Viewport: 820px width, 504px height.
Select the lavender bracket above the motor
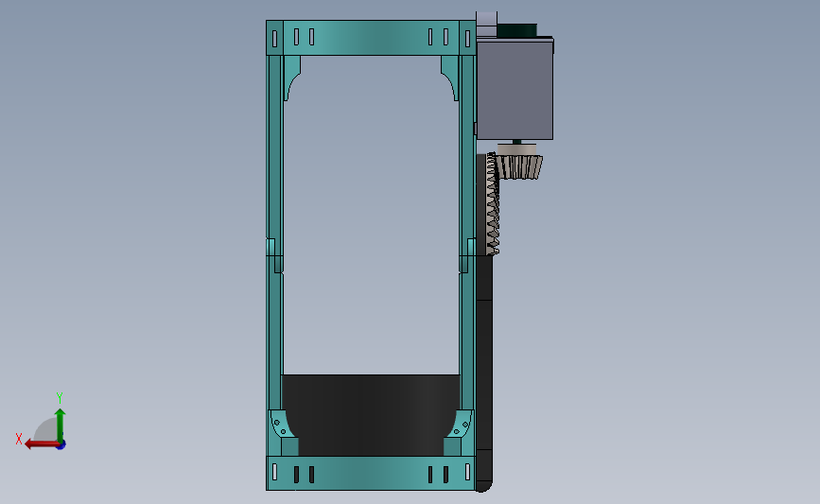click(x=486, y=24)
